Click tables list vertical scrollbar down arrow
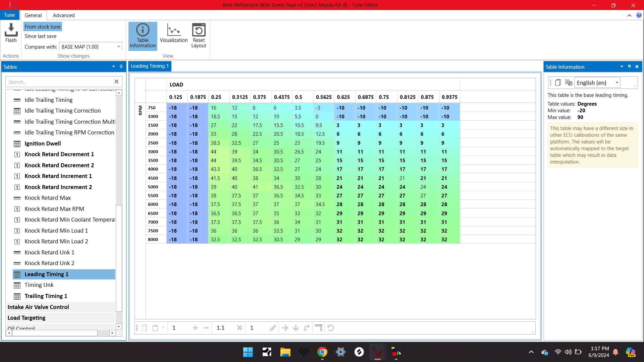 (x=119, y=326)
